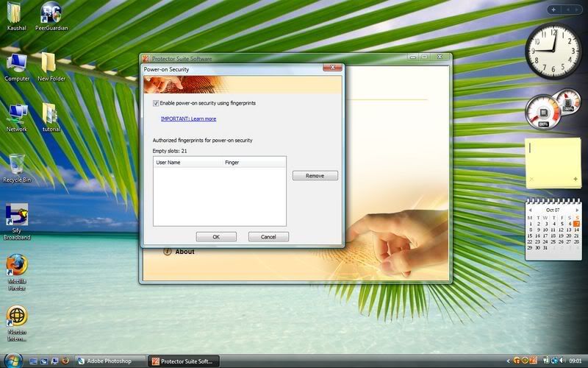The image size is (588, 368).
Task: Sort list by Finger column
Action: (254, 162)
